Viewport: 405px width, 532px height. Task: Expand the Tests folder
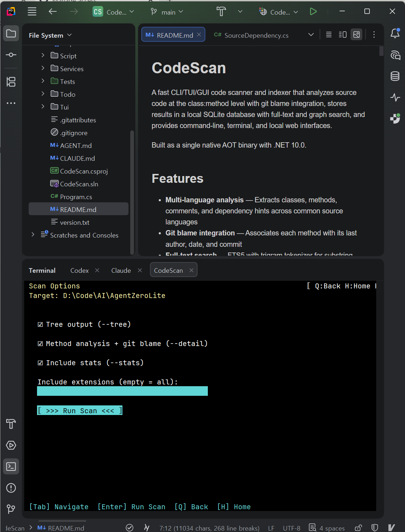click(43, 81)
